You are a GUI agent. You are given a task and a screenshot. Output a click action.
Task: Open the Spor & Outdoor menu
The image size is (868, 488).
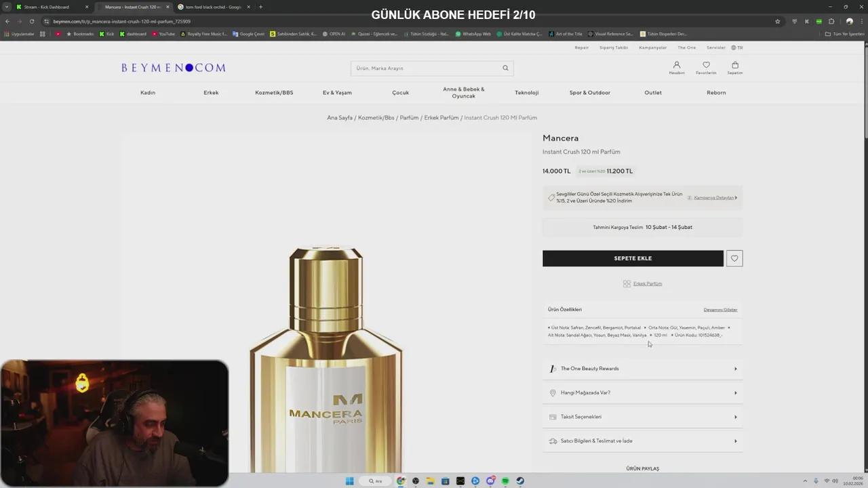click(x=590, y=93)
